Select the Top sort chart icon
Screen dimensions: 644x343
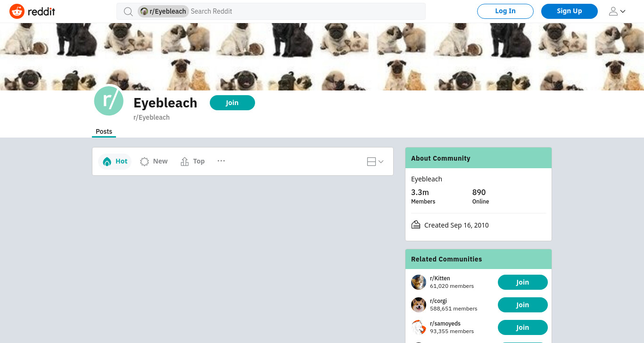[x=185, y=162]
